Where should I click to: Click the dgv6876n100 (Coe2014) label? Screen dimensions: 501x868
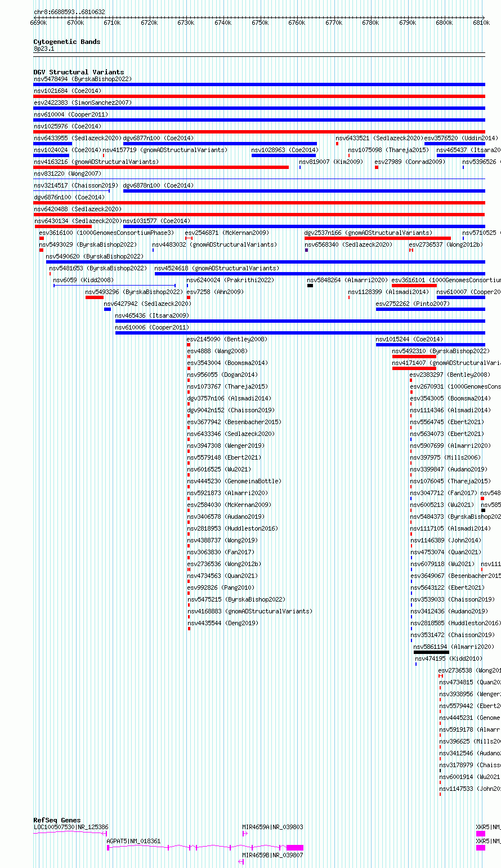pos(69,197)
